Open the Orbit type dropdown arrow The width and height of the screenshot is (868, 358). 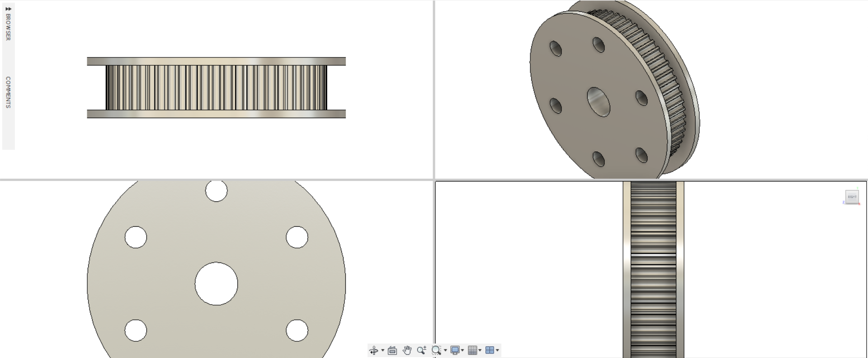tap(382, 350)
